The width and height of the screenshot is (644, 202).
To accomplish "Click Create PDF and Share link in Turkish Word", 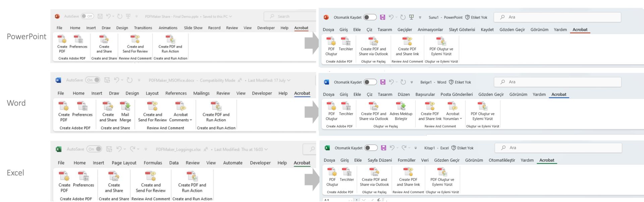I will click(430, 111).
